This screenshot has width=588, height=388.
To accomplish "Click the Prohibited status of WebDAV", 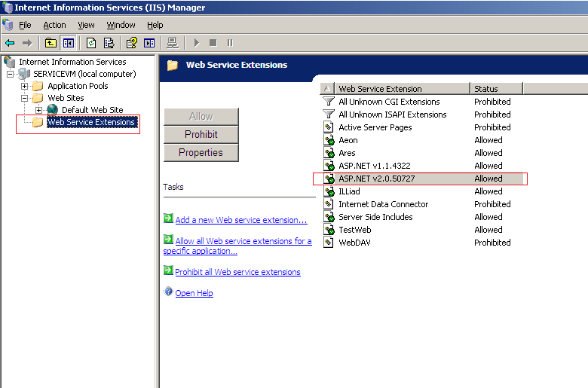I will point(492,243).
